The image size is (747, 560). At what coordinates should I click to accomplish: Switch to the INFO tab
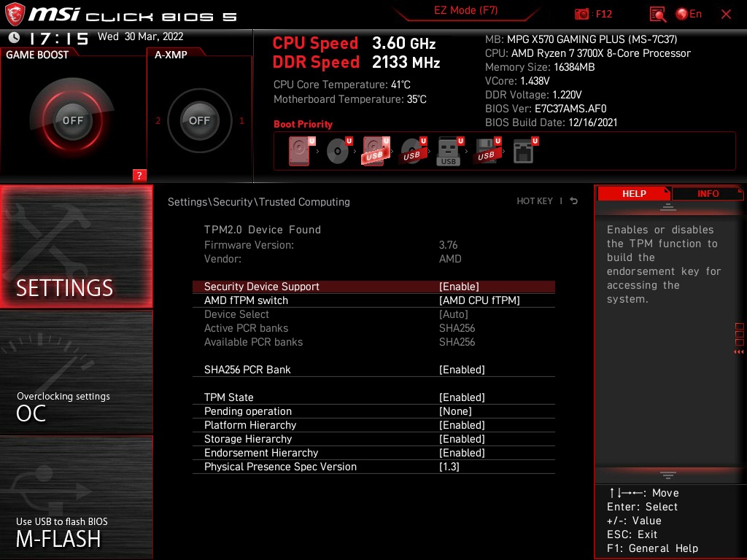(707, 193)
